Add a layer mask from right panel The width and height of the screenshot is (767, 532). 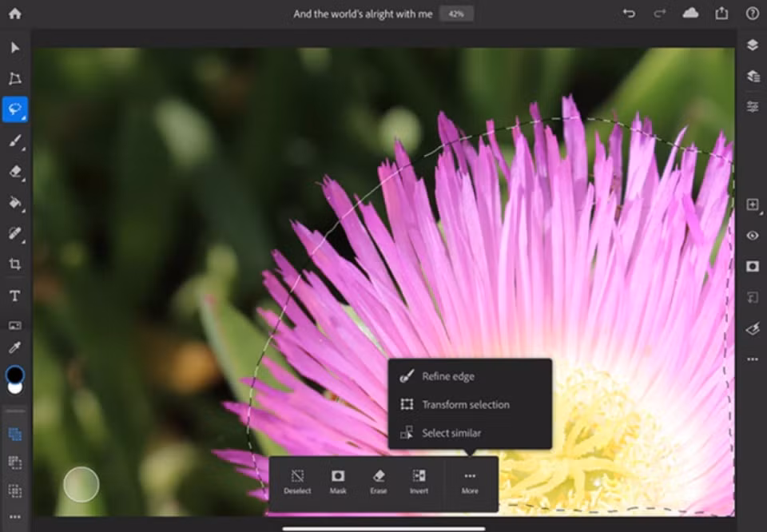753,266
